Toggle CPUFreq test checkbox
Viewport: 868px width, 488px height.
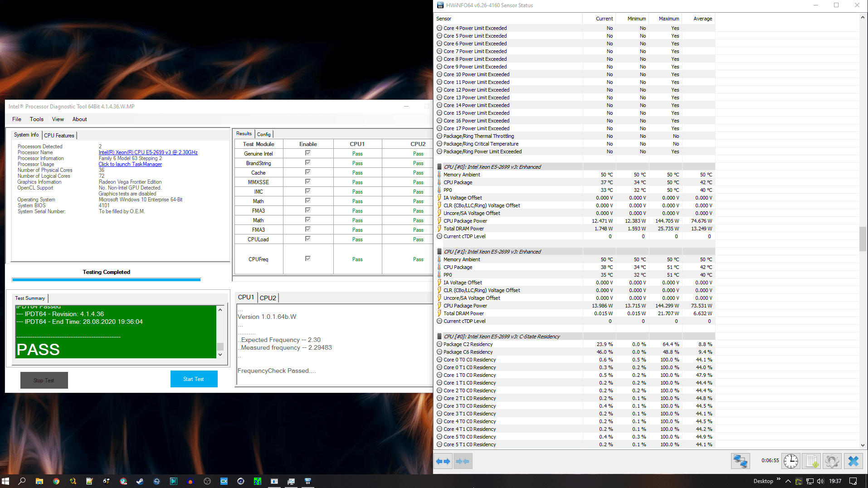point(308,259)
